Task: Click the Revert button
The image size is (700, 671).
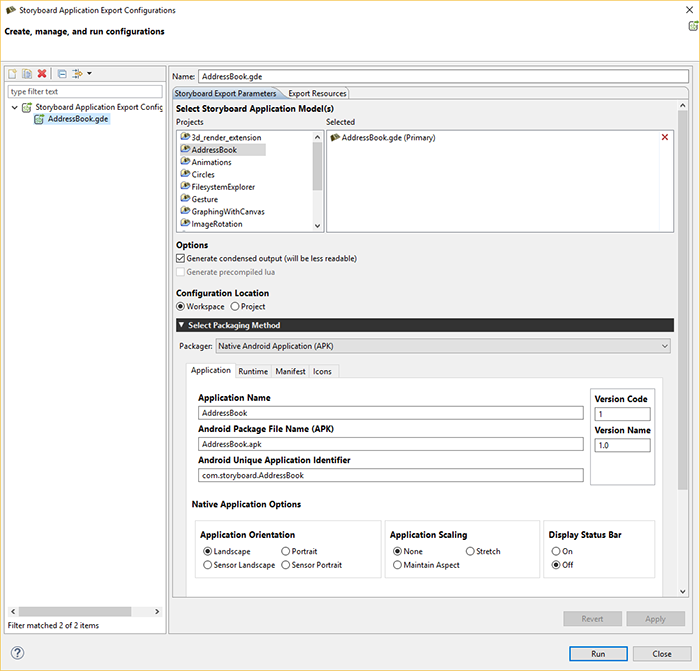Action: pyautogui.click(x=592, y=619)
